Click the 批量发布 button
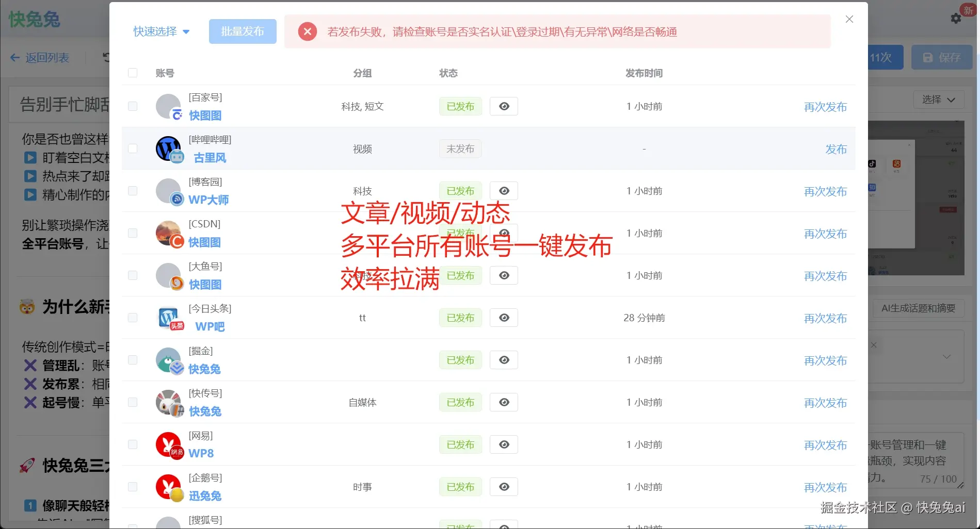980x529 pixels. tap(243, 31)
